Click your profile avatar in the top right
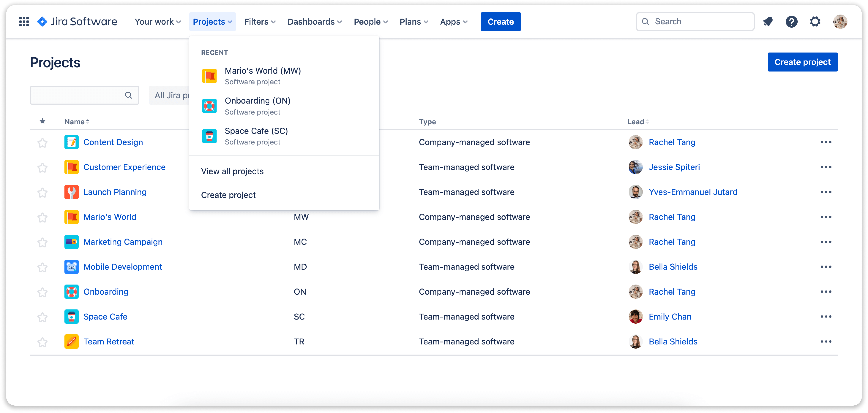Image resolution: width=868 pixels, height=413 pixels. tap(840, 21)
